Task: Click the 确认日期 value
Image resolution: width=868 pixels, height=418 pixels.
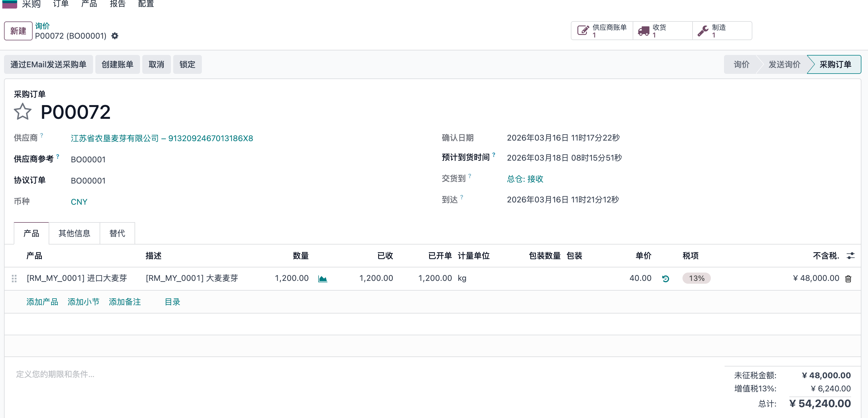Action: 563,138
